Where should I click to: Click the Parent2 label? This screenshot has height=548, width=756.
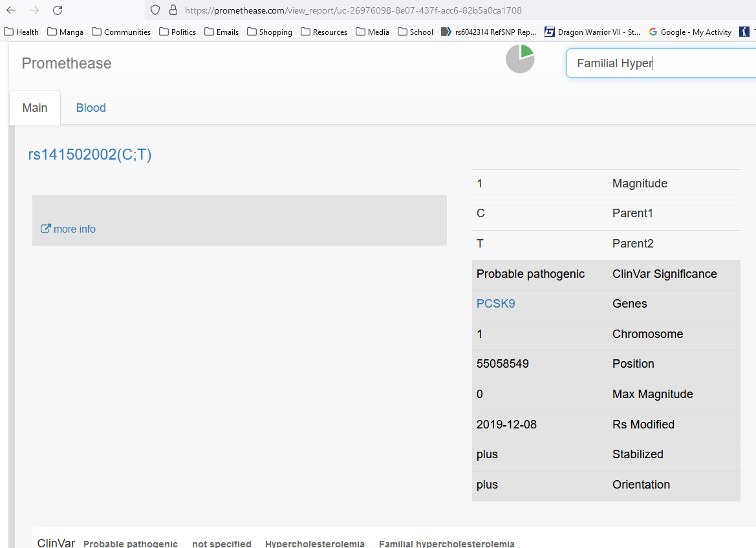click(x=633, y=244)
